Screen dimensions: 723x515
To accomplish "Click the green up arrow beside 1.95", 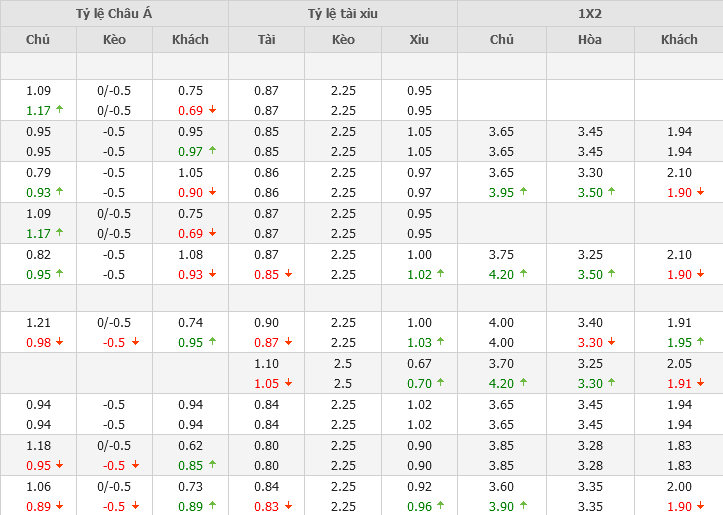I will coord(701,342).
